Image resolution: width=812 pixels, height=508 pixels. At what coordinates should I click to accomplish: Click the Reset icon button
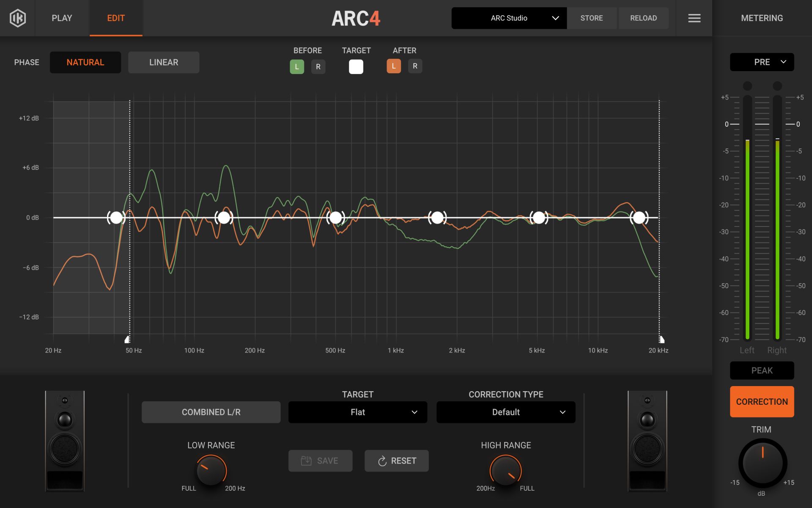[396, 461]
